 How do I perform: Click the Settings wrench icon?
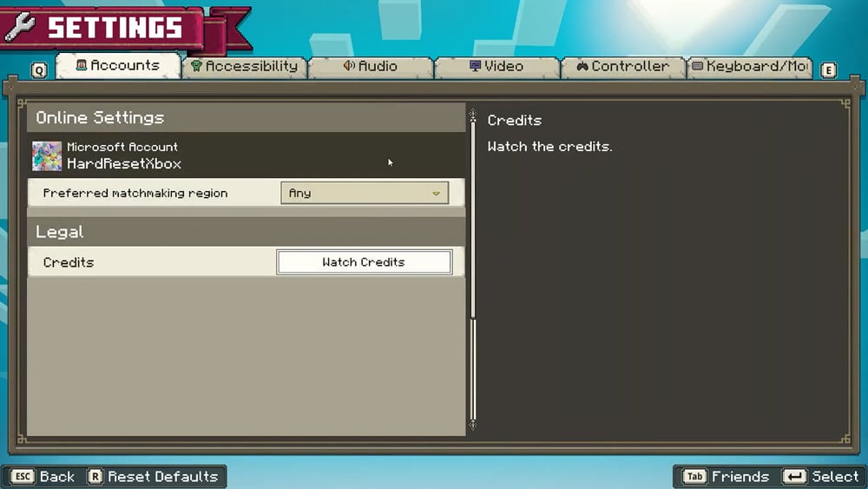pyautogui.click(x=20, y=27)
